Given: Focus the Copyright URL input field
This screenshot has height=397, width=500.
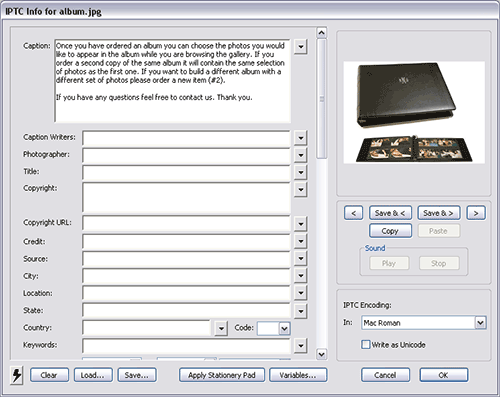Looking at the screenshot, I should click(186, 224).
